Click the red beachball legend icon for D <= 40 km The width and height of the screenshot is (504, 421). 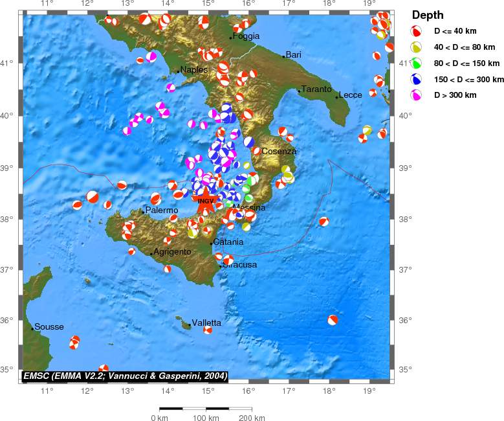click(x=417, y=31)
